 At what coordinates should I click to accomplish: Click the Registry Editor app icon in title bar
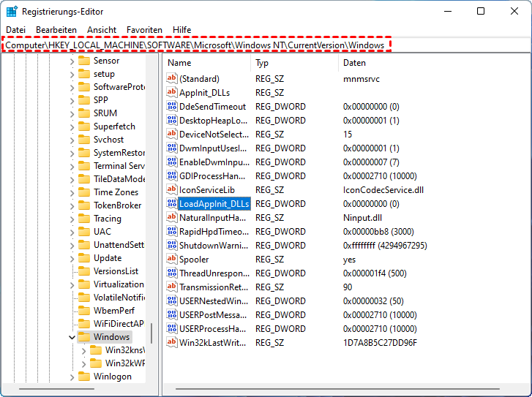(12, 12)
